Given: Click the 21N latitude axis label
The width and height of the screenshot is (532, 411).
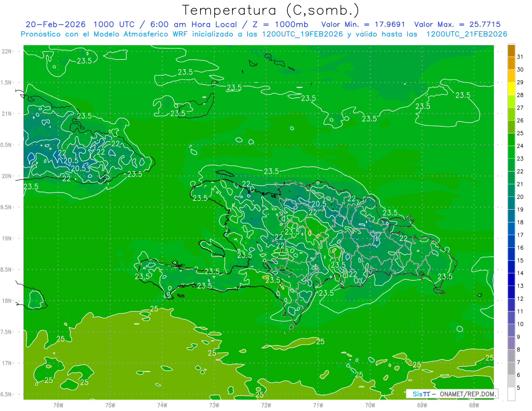Looking at the screenshot, I should point(8,114).
